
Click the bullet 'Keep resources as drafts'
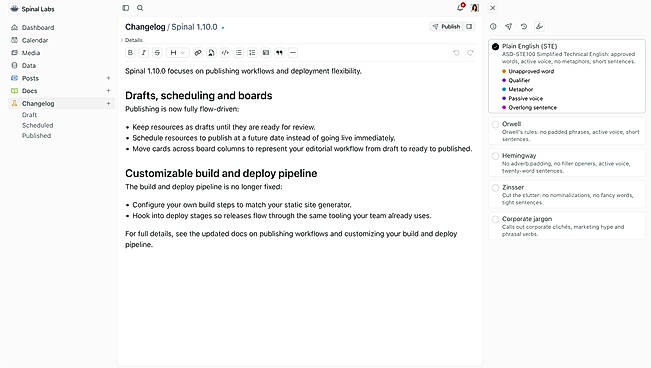(x=224, y=127)
